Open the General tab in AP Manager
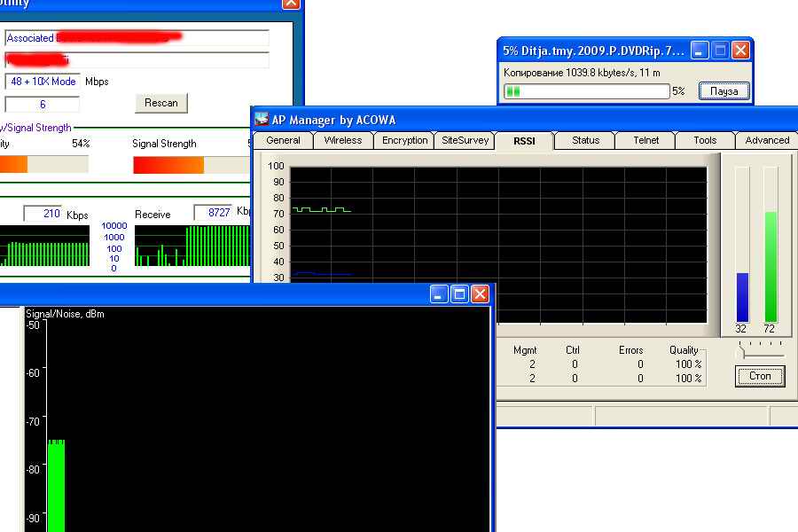Screen dimensions: 798x532 point(283,140)
